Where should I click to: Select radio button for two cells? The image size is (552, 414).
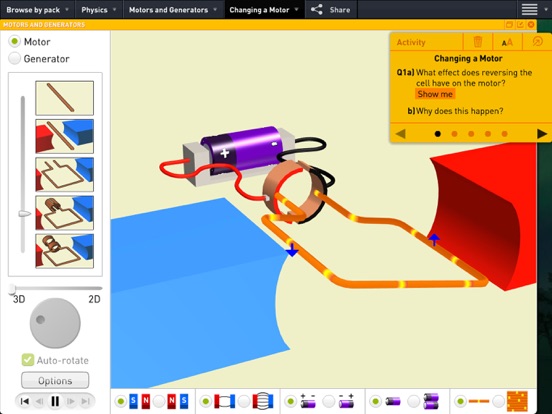pyautogui.click(x=413, y=401)
